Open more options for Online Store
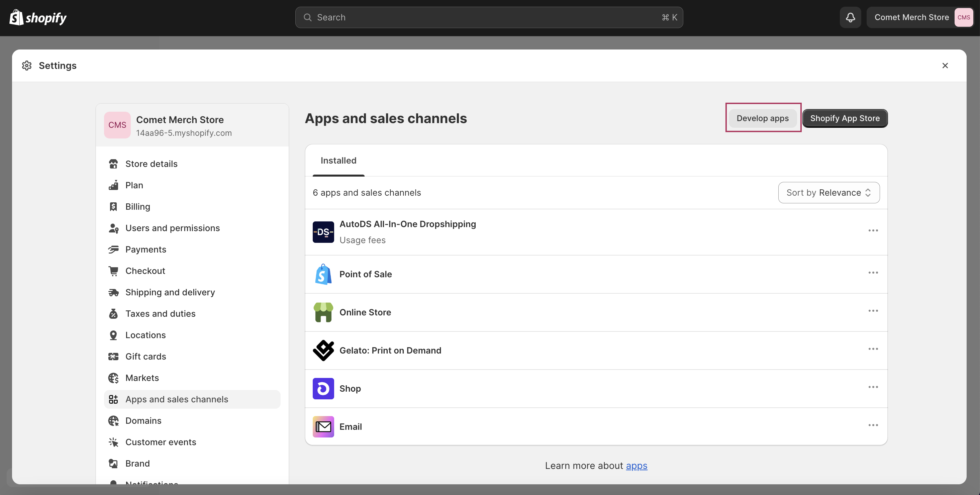Screen dimensions: 980x495 tap(873, 311)
